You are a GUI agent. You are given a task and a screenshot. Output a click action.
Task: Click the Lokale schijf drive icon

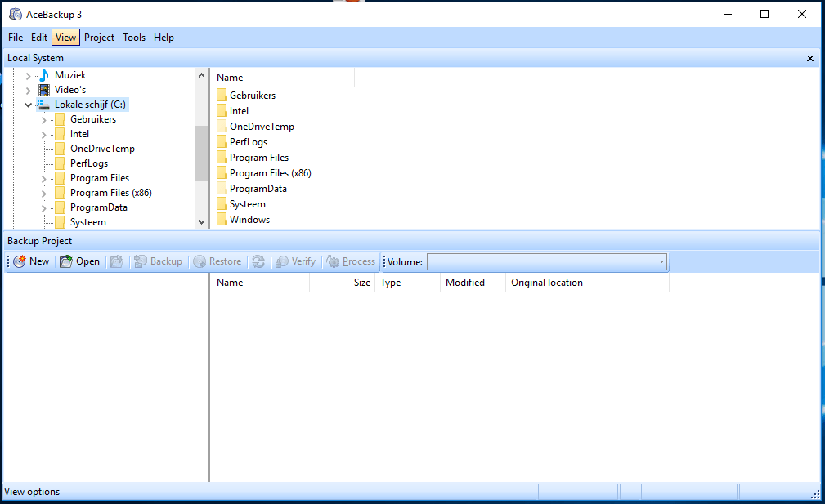pyautogui.click(x=44, y=105)
